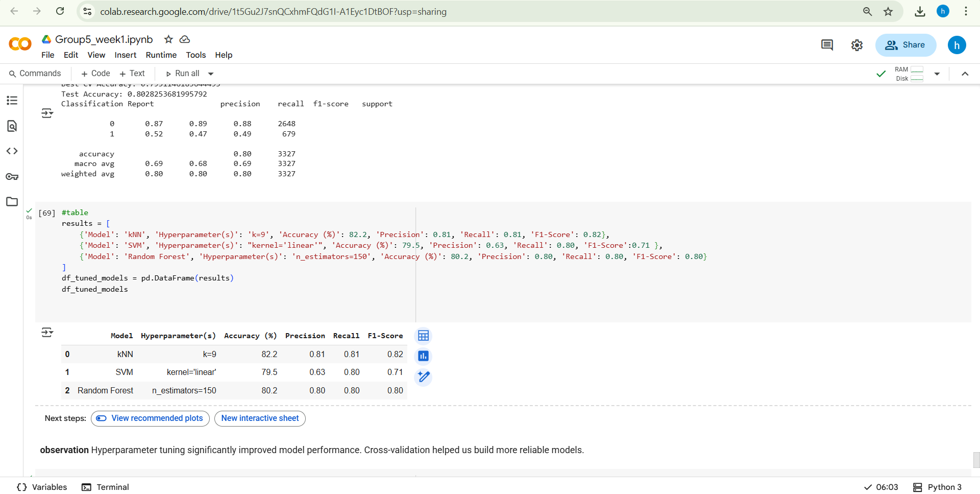Click the cell [69] run indicator
The width and height of the screenshot is (980, 494).
pyautogui.click(x=46, y=213)
